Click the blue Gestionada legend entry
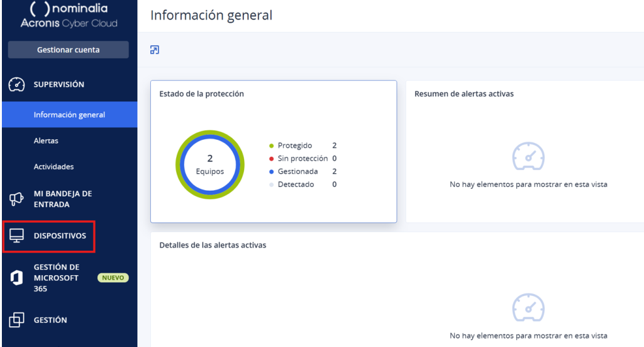 click(297, 171)
